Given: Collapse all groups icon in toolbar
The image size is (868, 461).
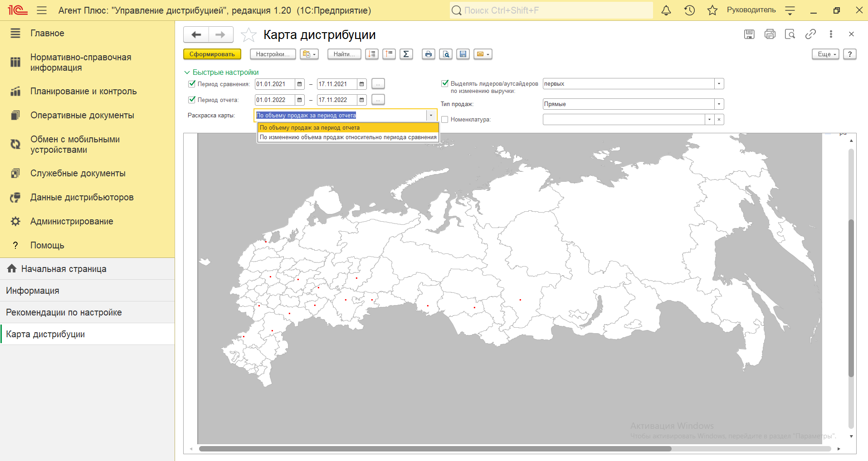Looking at the screenshot, I should [x=389, y=54].
